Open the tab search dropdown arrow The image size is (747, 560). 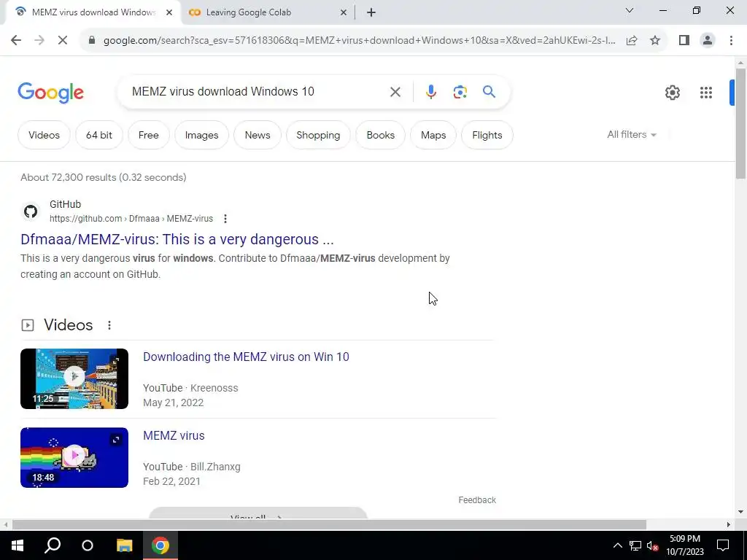point(630,10)
